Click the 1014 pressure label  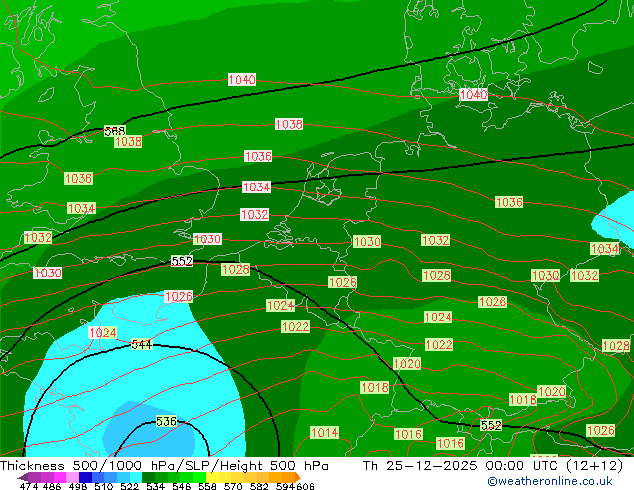pyautogui.click(x=324, y=433)
